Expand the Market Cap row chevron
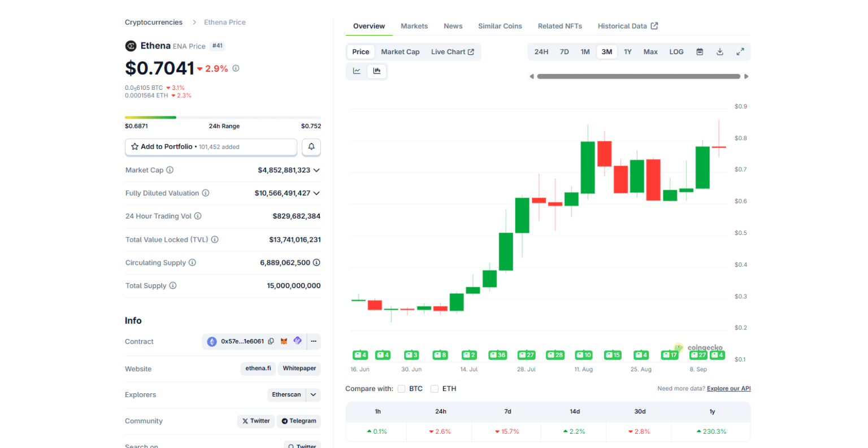Screen dimensions: 868x448 pos(316,170)
